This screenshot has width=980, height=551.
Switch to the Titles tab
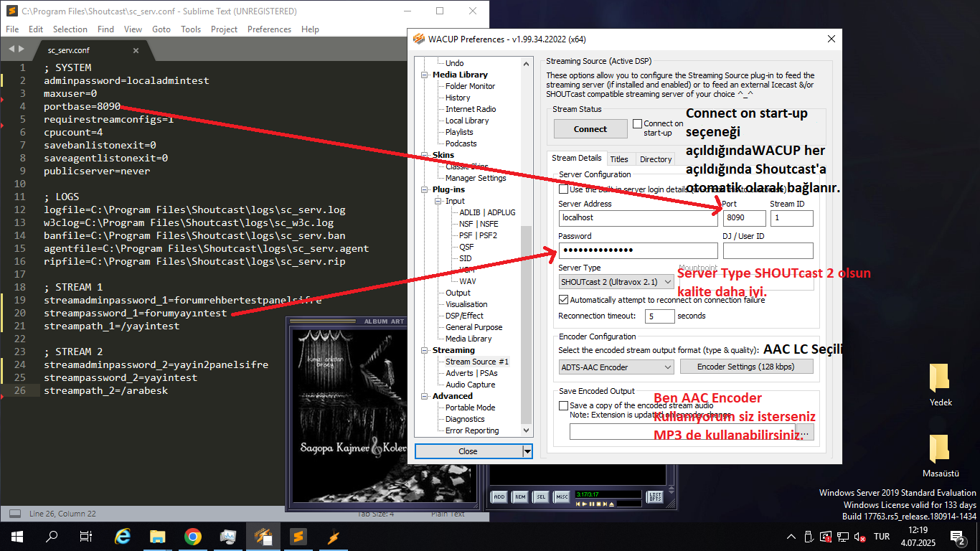tap(619, 159)
